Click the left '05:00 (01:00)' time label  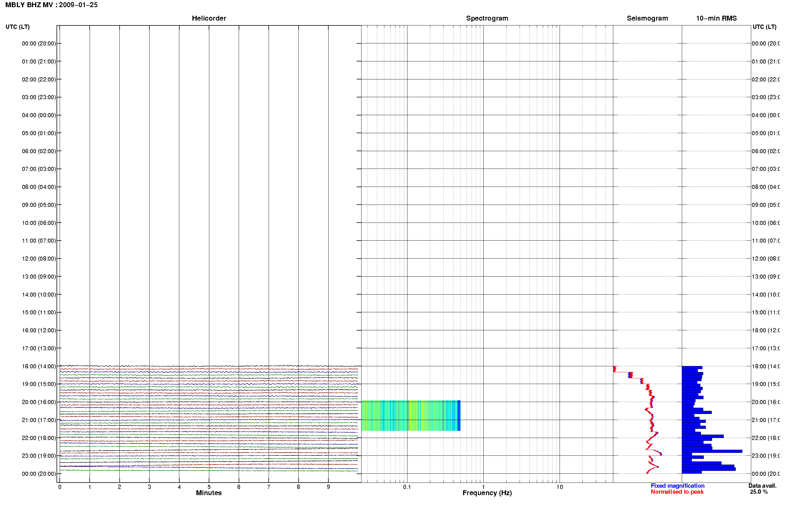(39, 133)
